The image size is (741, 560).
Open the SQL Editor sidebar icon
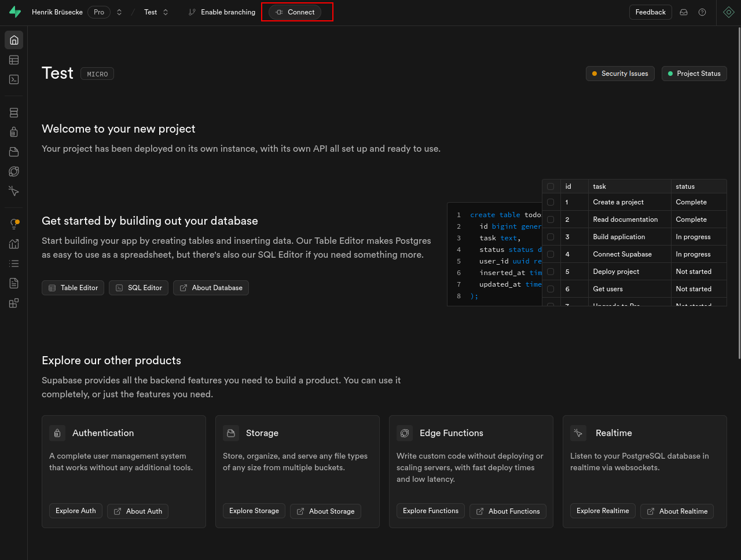[x=14, y=79]
